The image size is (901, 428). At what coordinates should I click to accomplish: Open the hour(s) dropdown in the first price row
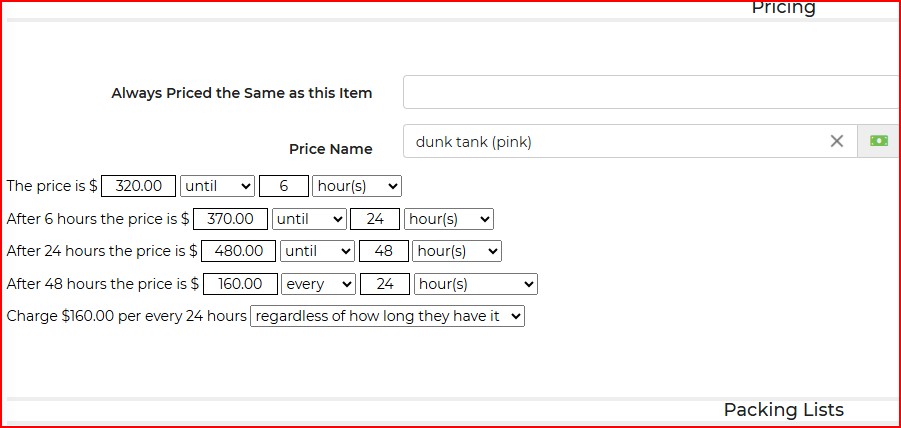tap(356, 186)
